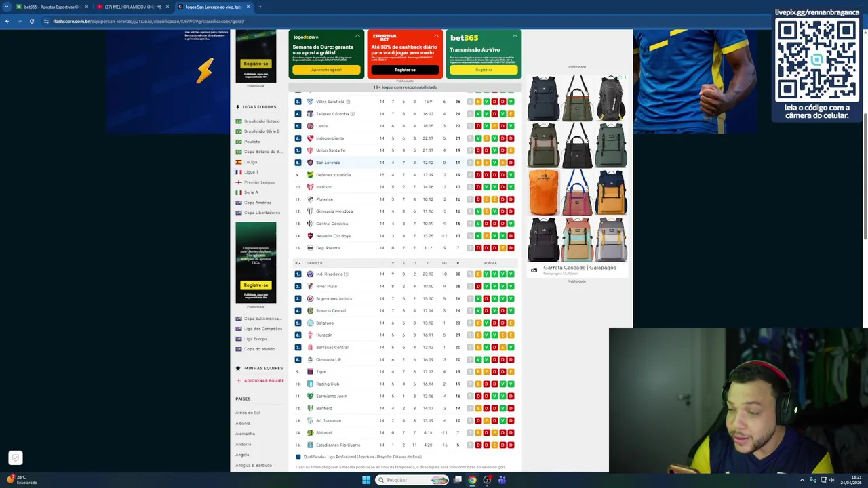Screen dimensions: 868x488
Task: Go back with the browser arrow
Action: (7, 21)
